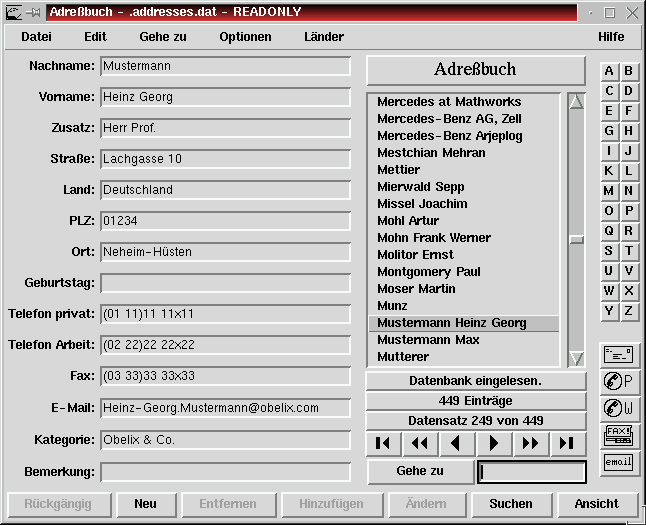The image size is (646, 525).
Task: Select list entry Mestchian Mehran
Action: click(464, 153)
